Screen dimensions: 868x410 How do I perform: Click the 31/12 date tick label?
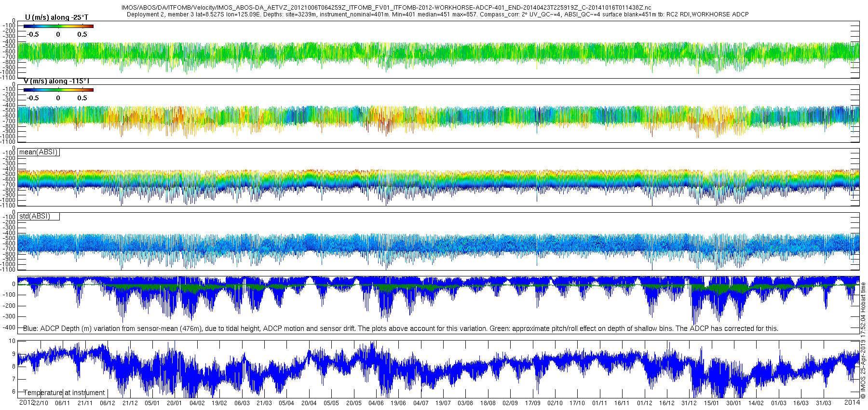click(689, 403)
